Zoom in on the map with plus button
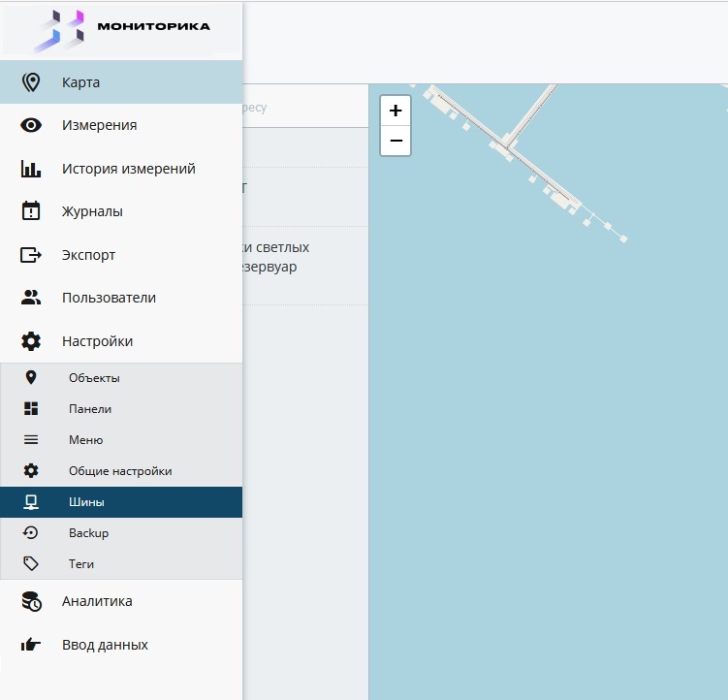The width and height of the screenshot is (728, 700). pos(396,111)
